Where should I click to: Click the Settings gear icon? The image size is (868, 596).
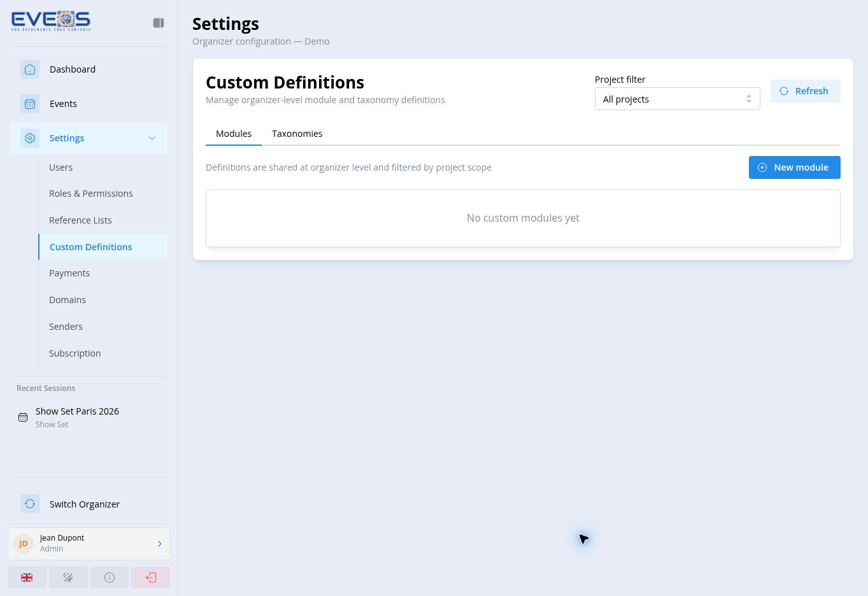(30, 138)
